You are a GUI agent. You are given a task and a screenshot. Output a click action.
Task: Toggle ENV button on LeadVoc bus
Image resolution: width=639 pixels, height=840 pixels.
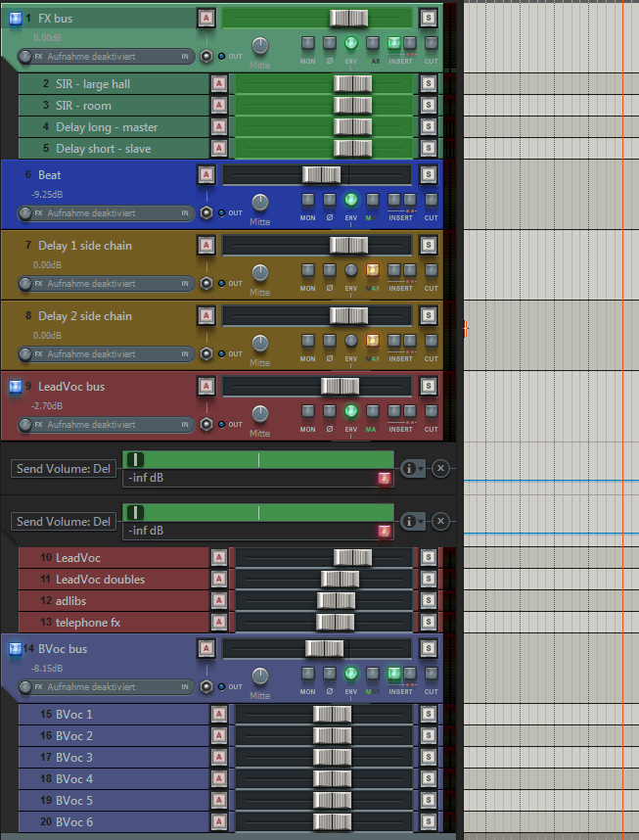tap(351, 411)
